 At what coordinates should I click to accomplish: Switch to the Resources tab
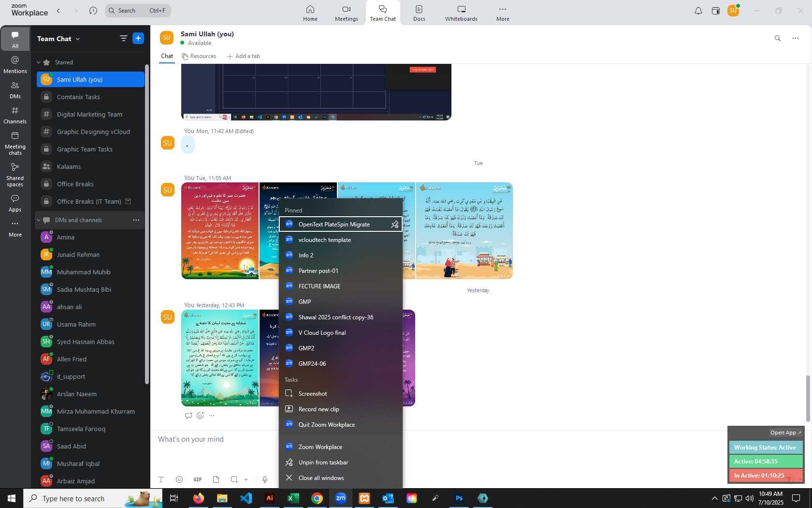[x=199, y=56]
